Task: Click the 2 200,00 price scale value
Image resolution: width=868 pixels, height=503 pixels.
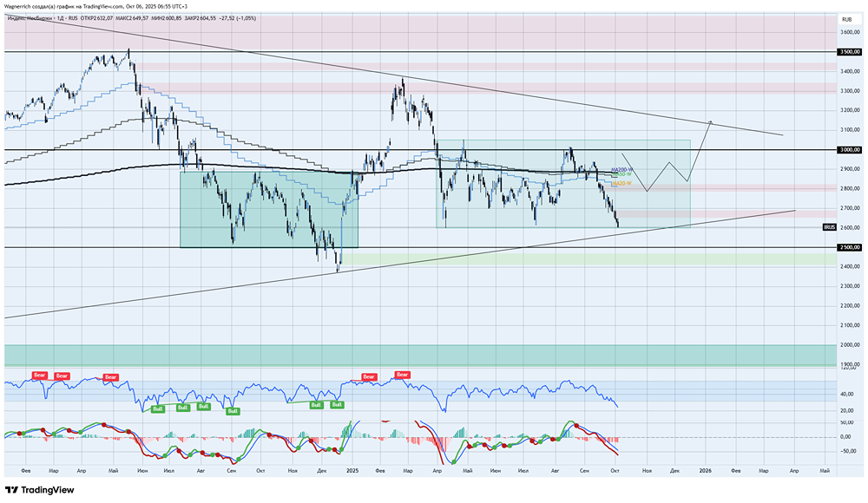Action: [x=850, y=305]
